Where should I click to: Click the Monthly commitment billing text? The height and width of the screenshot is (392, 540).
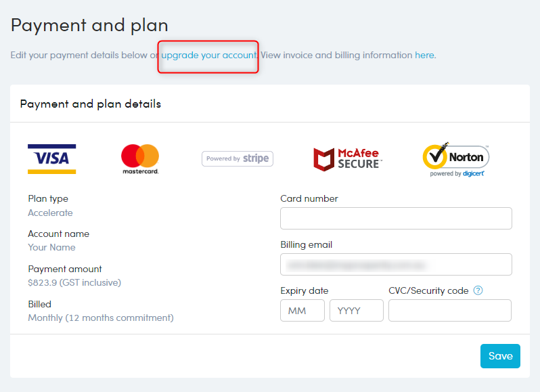point(101,318)
